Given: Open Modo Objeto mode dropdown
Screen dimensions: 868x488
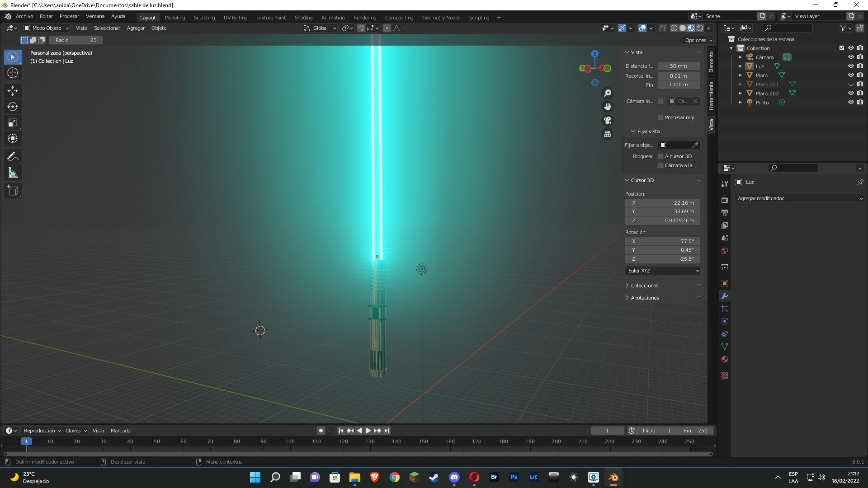Looking at the screenshot, I should coord(46,28).
